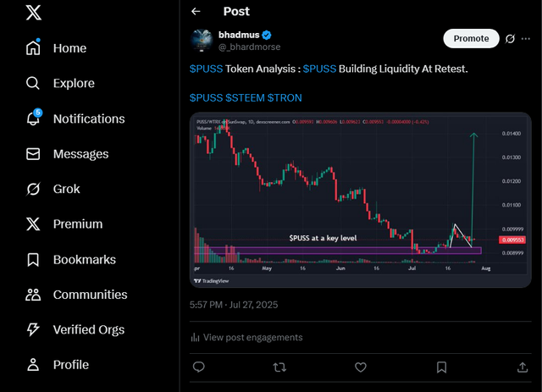Open Grok icon beside Promote button
The image size is (542, 392).
coord(510,39)
